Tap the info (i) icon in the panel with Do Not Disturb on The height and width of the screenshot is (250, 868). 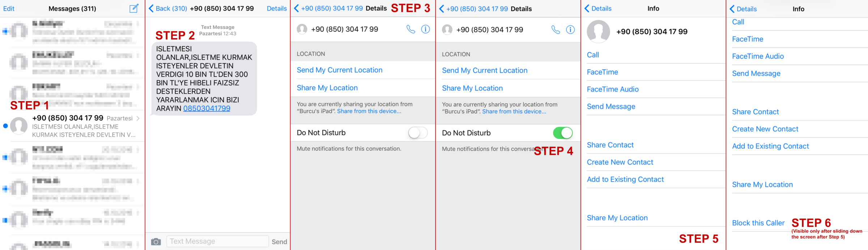tap(570, 30)
